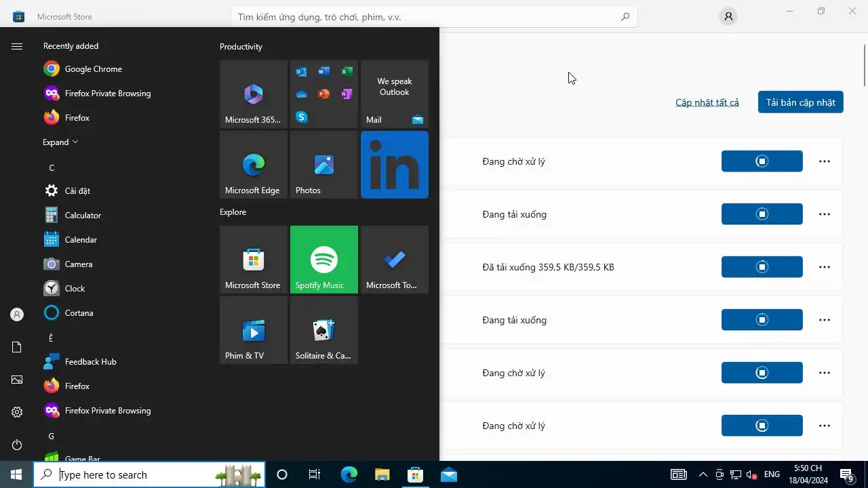Open the Solitaire & Casual Games tile

[324, 330]
